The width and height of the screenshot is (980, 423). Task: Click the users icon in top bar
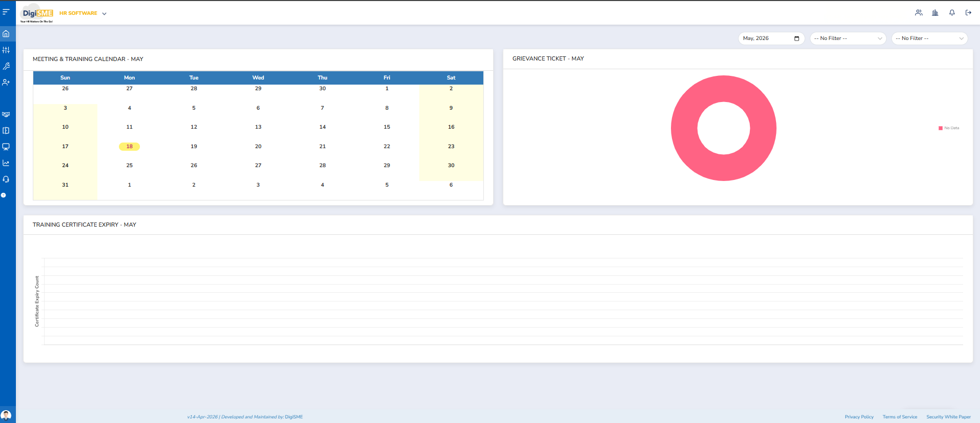point(918,13)
